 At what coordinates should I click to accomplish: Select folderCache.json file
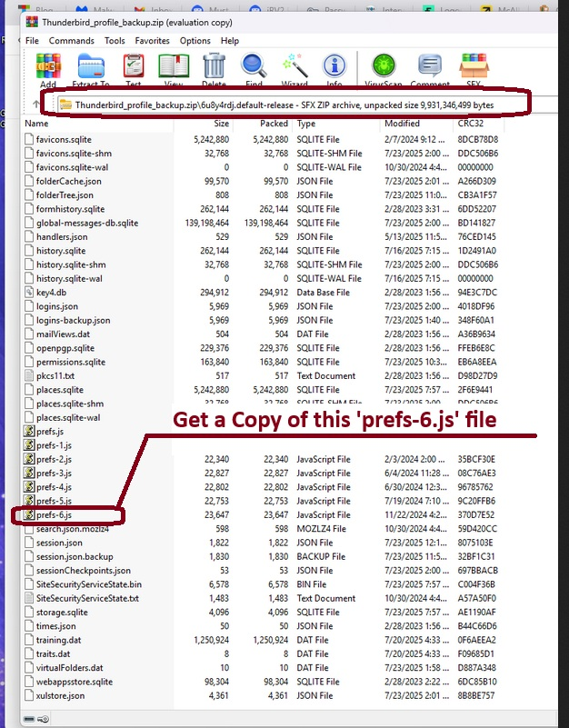click(x=69, y=181)
